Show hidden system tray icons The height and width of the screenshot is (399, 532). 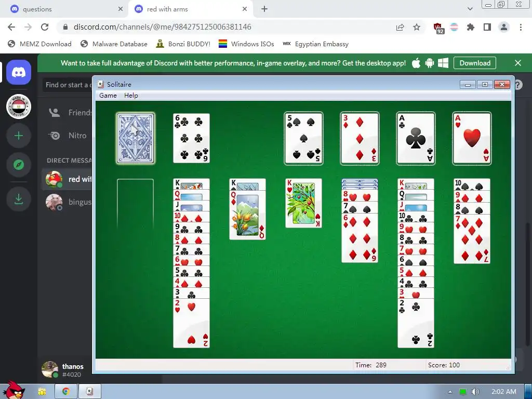click(450, 392)
